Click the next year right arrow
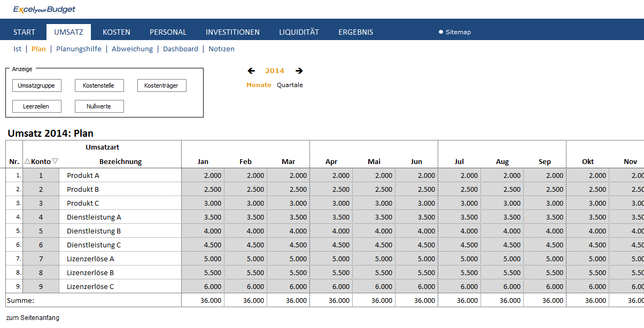Viewport: 644px width, 328px height. 299,71
